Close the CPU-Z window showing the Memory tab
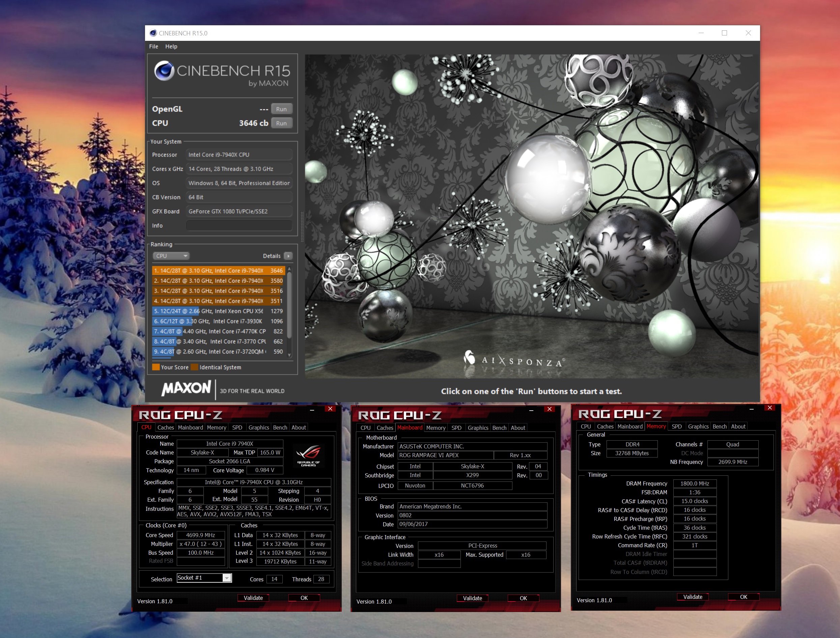The height and width of the screenshot is (638, 840). point(769,408)
